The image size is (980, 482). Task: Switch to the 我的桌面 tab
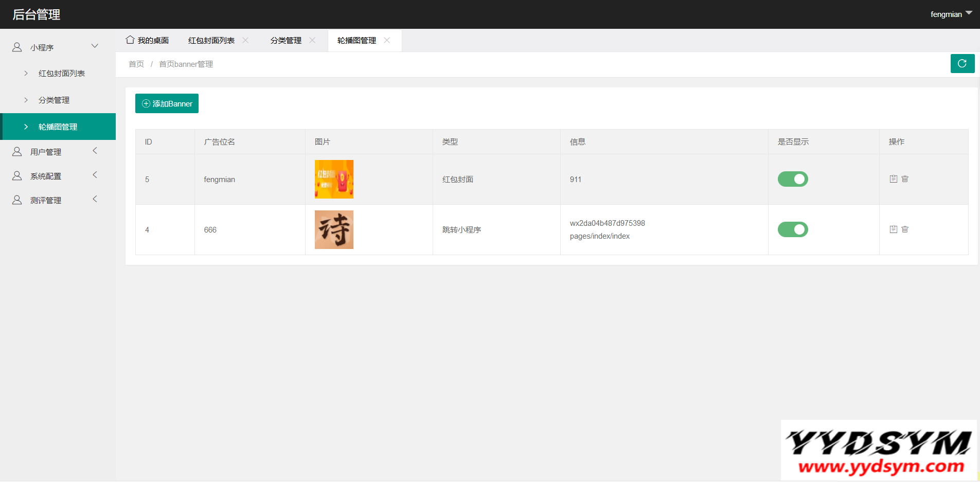coord(148,40)
